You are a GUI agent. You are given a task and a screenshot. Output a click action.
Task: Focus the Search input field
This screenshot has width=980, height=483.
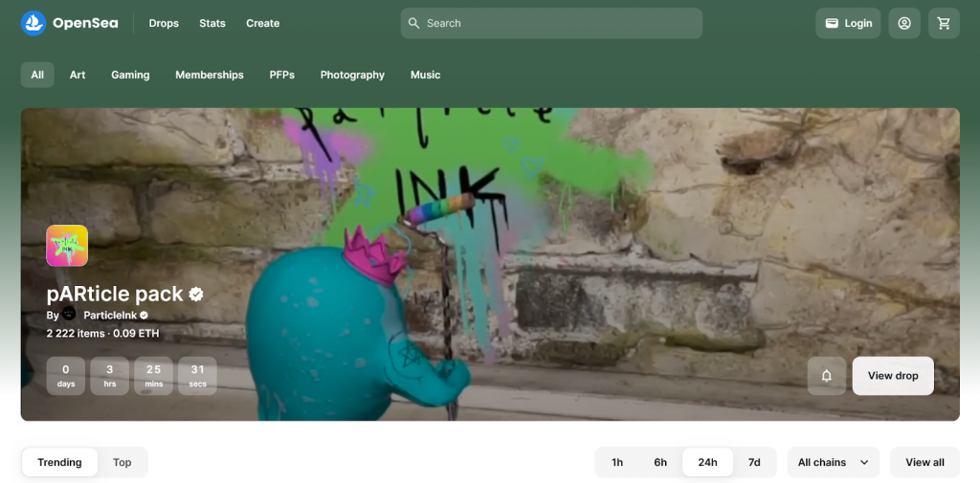pos(551,23)
